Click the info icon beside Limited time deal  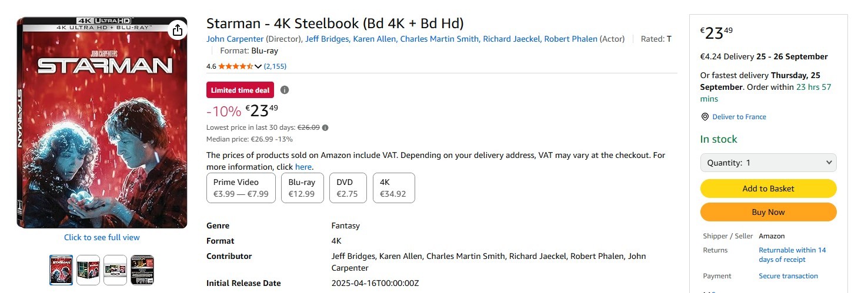pyautogui.click(x=285, y=90)
